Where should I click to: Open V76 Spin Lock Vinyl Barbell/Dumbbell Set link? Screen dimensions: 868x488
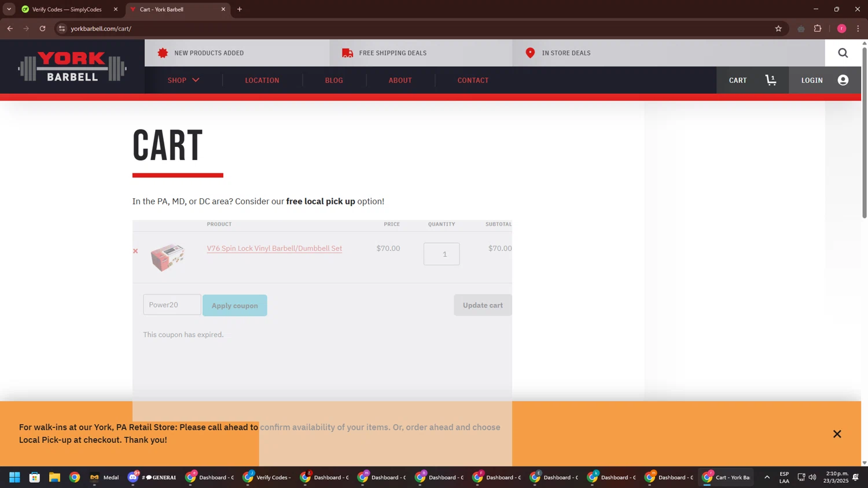[274, 249]
